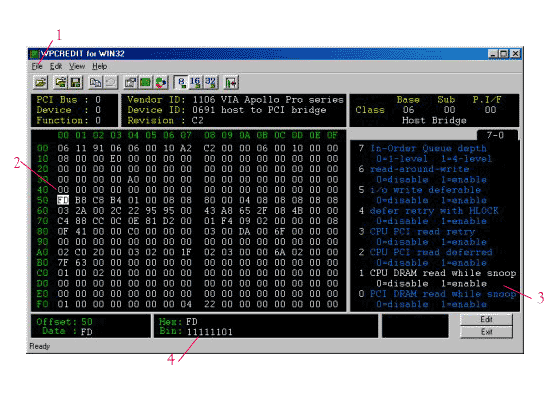Switch to 32-bit view toolbar button
This screenshot has width=550, height=400.
(210, 83)
